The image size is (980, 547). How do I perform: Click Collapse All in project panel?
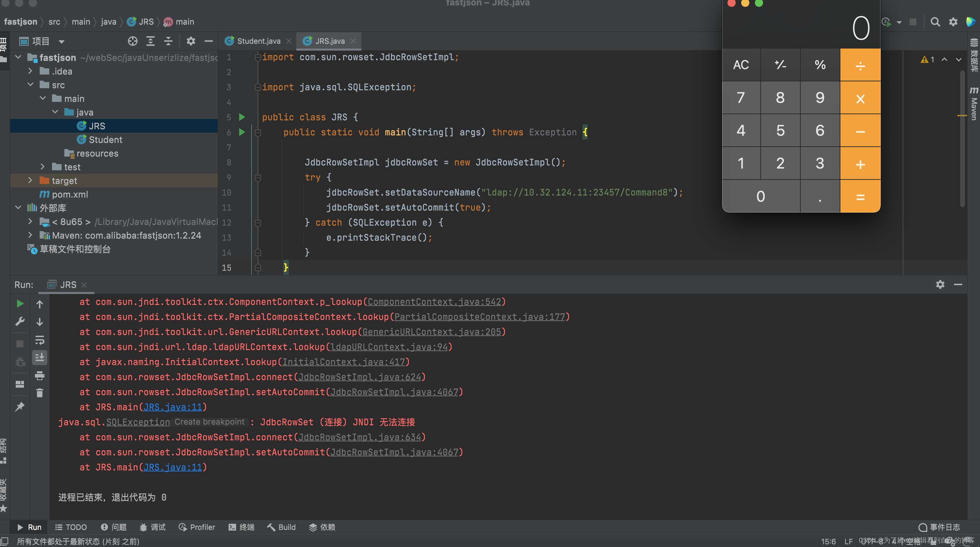pos(168,41)
